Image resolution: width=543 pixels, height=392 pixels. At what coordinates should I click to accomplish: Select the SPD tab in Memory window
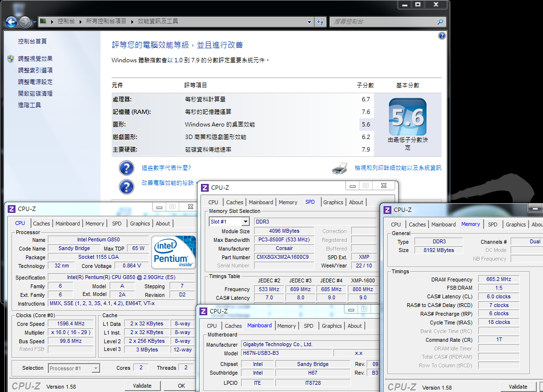point(492,224)
